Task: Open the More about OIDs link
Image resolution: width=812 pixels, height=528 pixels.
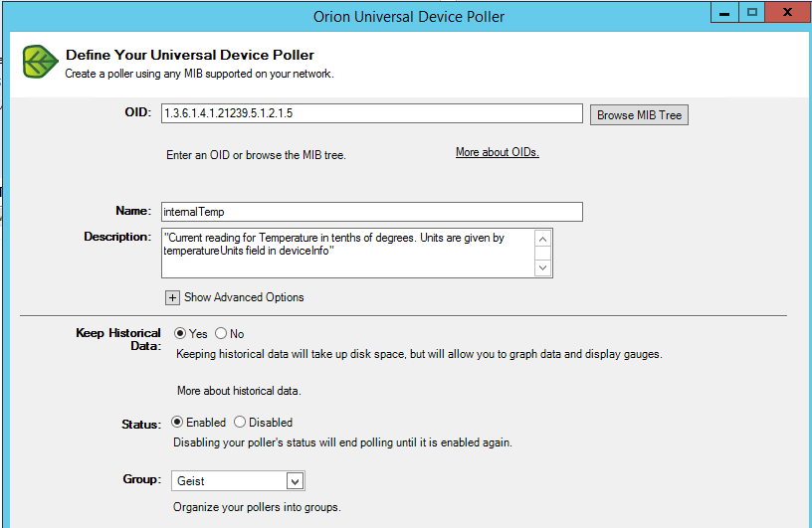Action: [498, 152]
